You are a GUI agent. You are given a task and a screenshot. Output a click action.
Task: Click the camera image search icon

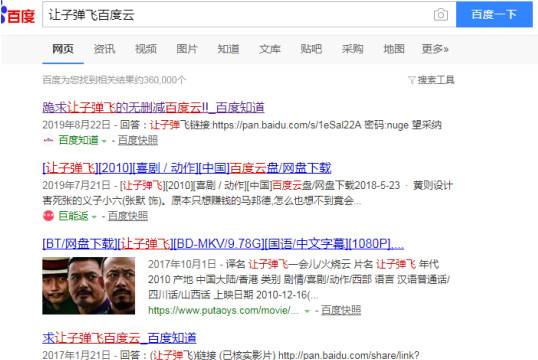pyautogui.click(x=441, y=15)
